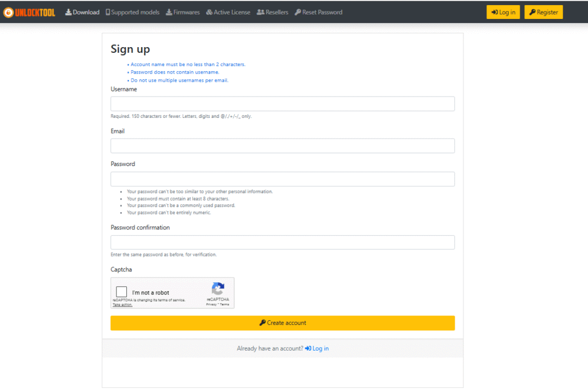Focus the Email input field

[283, 146]
